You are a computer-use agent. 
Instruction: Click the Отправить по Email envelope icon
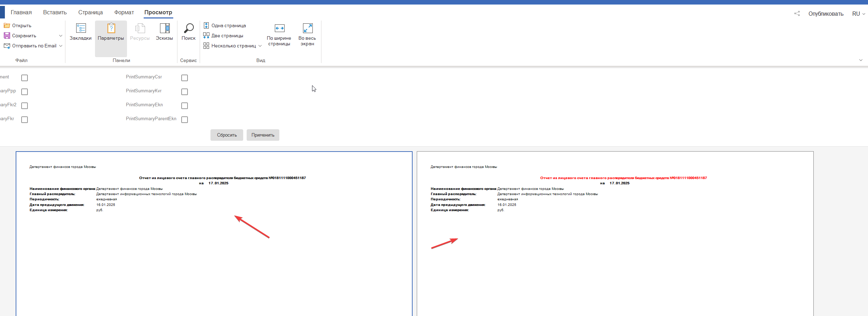7,46
